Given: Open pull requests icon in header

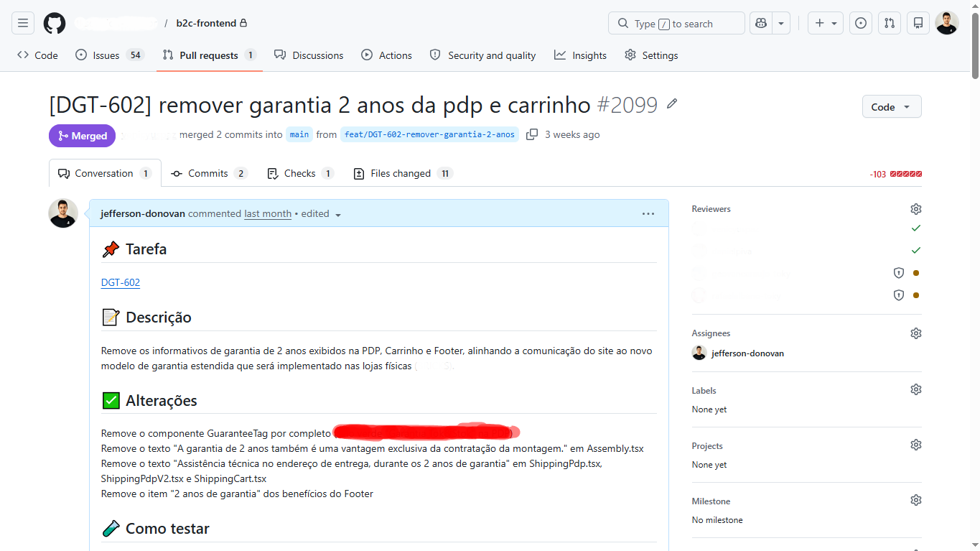Looking at the screenshot, I should point(890,23).
